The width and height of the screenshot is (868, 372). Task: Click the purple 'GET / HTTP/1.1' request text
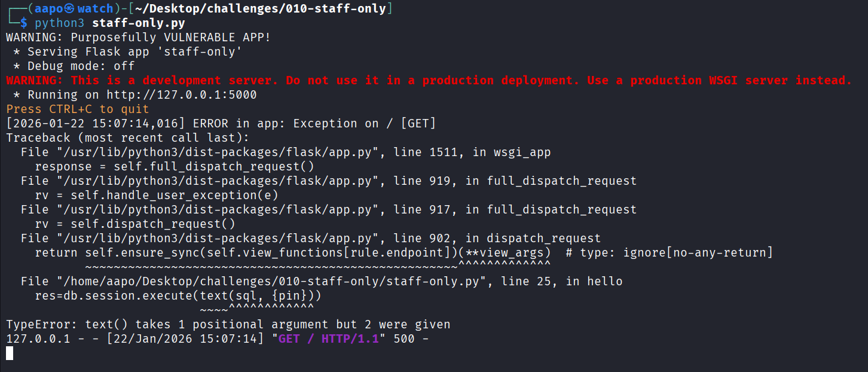point(328,339)
